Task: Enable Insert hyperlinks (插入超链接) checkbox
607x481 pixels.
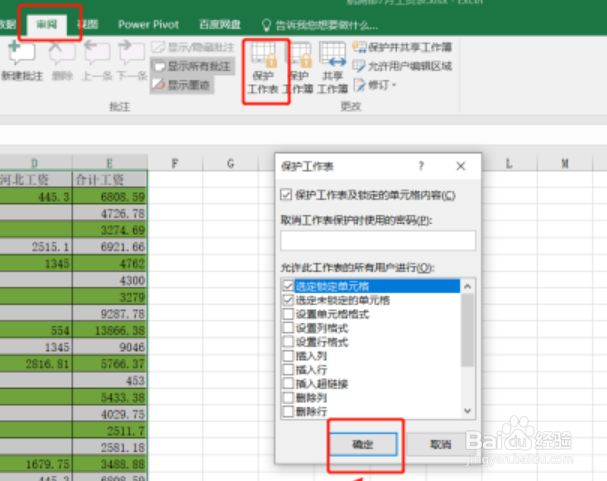Action: click(x=288, y=383)
